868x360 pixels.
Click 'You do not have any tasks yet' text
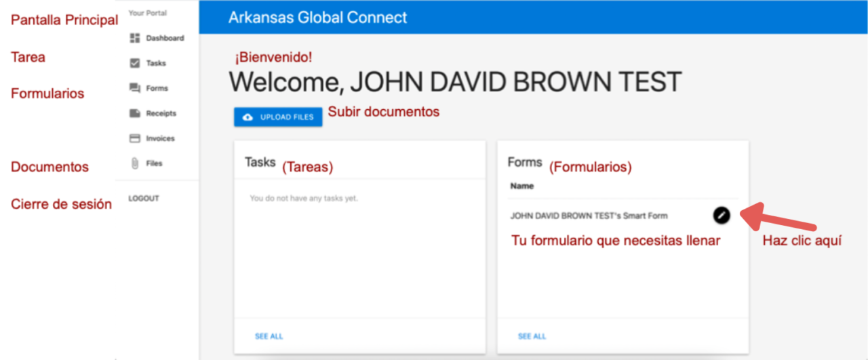click(x=304, y=199)
